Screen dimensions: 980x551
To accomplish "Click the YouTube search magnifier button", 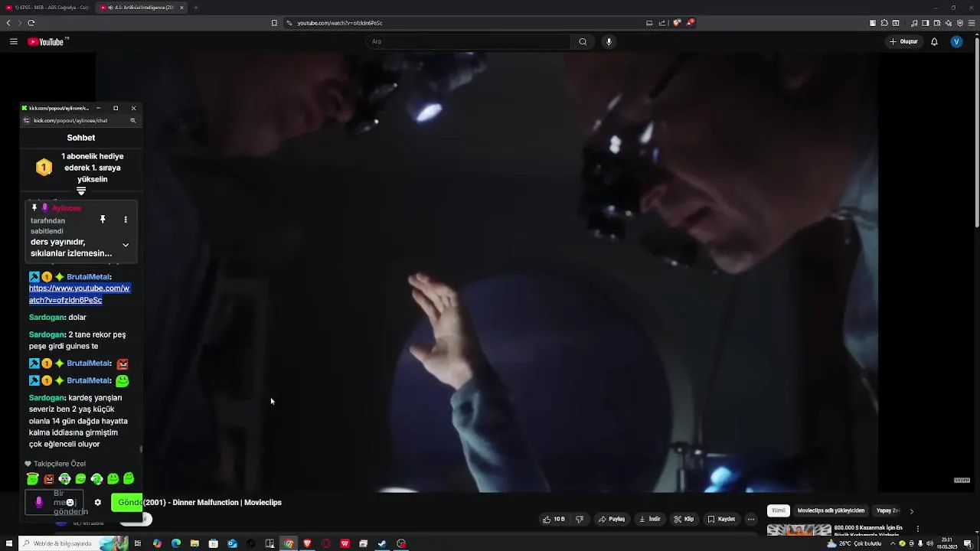I will pos(583,41).
